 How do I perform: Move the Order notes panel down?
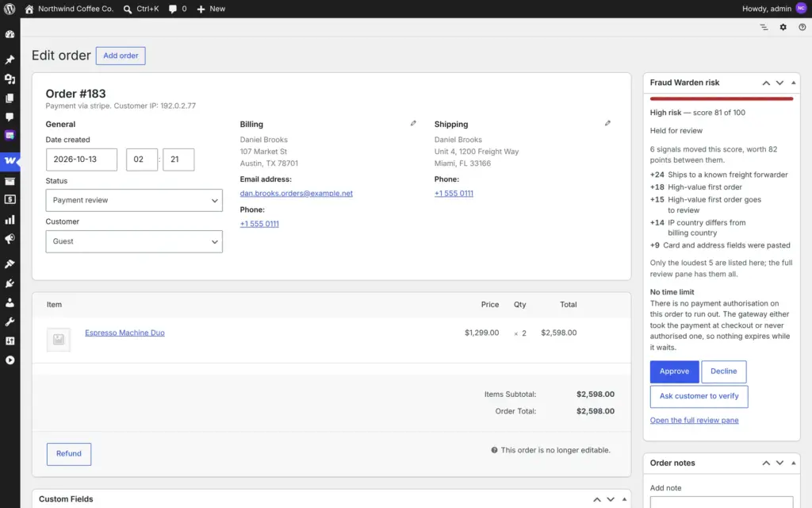point(779,463)
